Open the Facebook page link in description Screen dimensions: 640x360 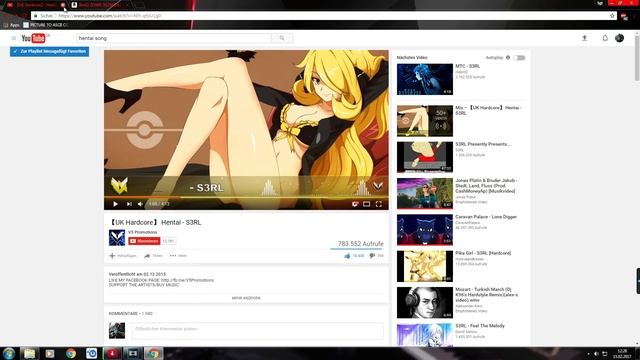(187, 280)
